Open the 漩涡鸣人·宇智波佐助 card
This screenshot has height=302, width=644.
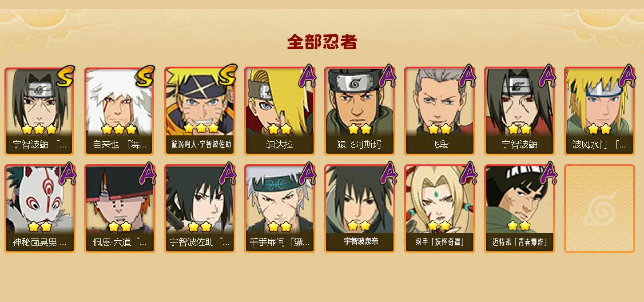tap(200, 111)
